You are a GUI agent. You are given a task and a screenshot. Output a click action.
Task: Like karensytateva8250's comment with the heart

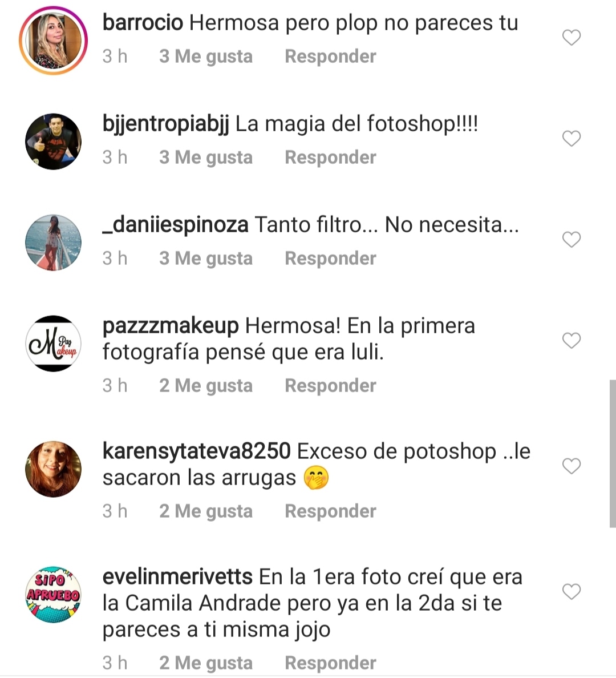pyautogui.click(x=571, y=466)
